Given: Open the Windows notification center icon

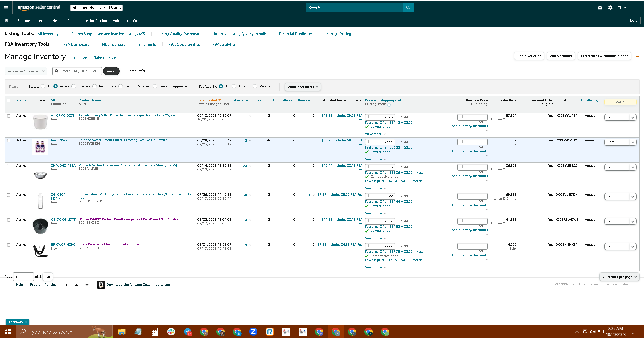Looking at the screenshot, I should [x=633, y=332].
